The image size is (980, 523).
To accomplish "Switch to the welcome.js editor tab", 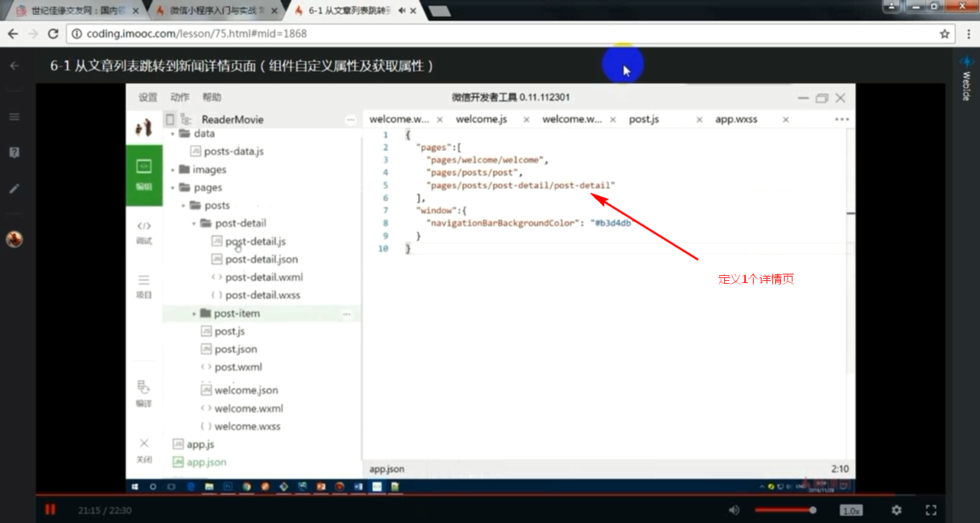I will point(481,119).
